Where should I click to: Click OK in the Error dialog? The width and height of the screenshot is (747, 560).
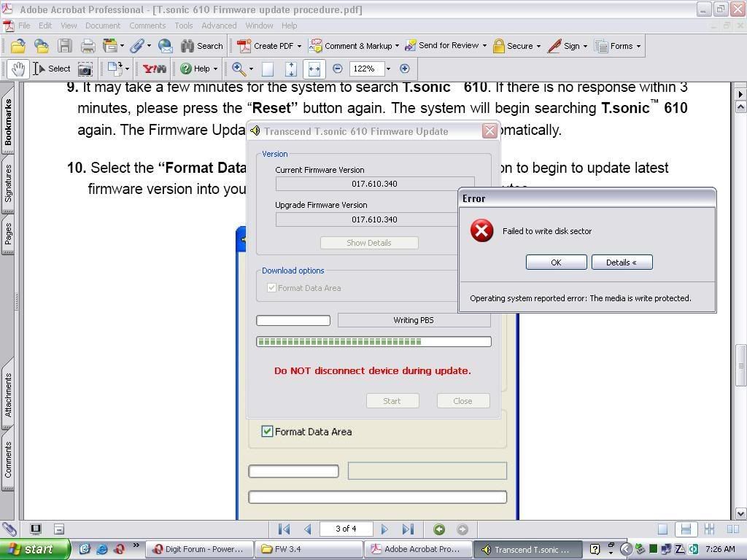[x=556, y=262]
